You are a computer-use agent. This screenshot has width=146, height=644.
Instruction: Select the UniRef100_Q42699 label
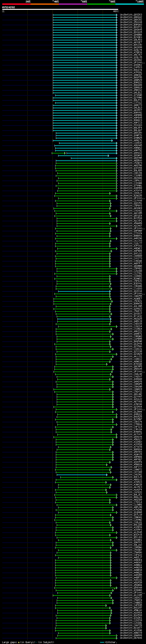[x=131, y=48]
